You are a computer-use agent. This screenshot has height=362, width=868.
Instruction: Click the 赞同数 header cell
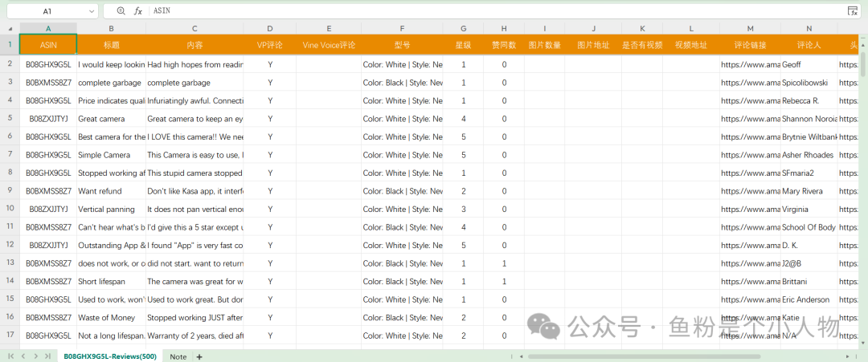[x=504, y=45]
